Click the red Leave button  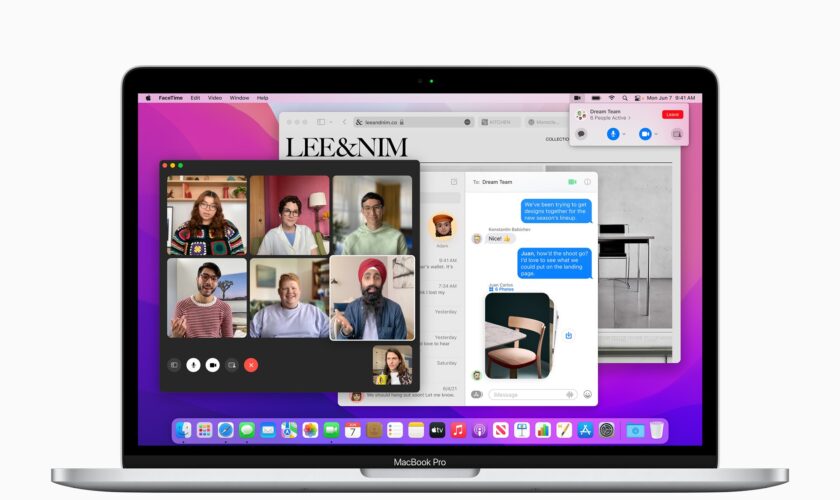coord(672,114)
